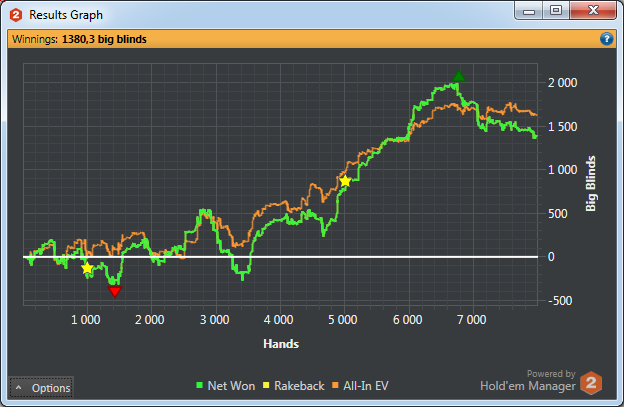
Task: Expand the Options panel
Action: (x=41, y=388)
